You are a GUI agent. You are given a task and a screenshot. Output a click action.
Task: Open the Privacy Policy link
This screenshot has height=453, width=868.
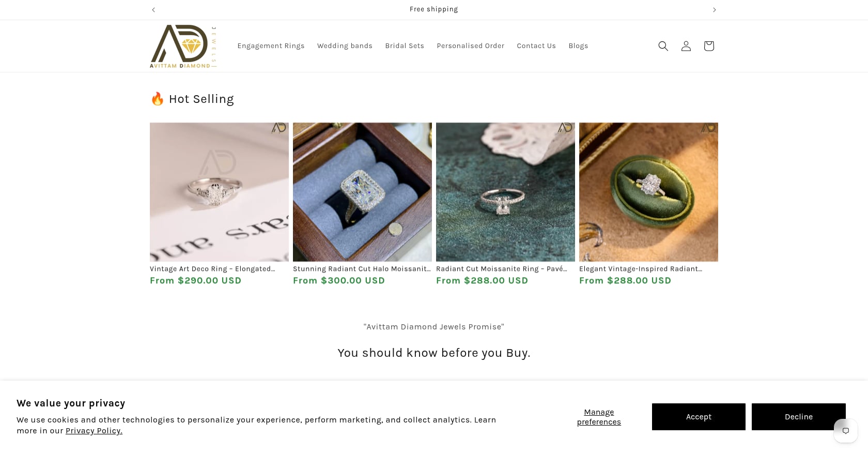point(94,431)
